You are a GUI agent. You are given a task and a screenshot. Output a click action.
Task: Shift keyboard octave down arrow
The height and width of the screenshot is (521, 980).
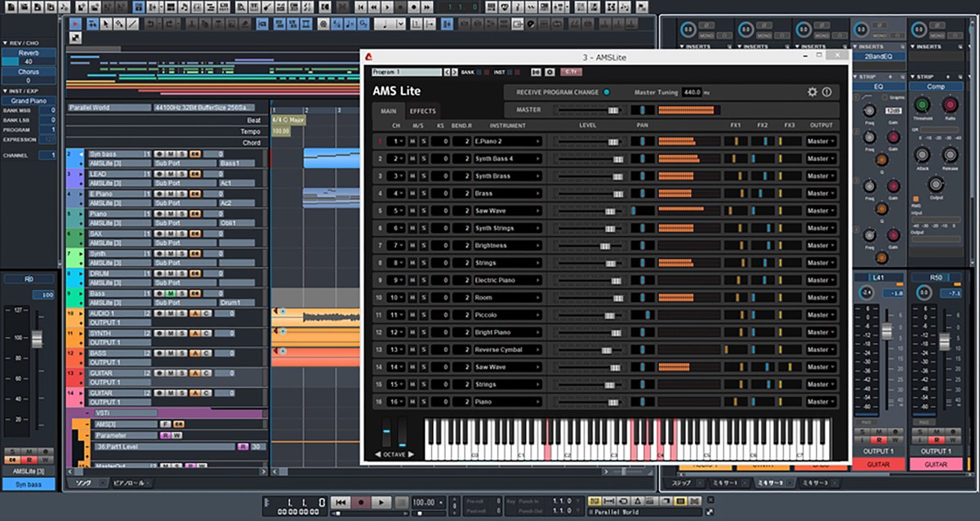tap(377, 454)
